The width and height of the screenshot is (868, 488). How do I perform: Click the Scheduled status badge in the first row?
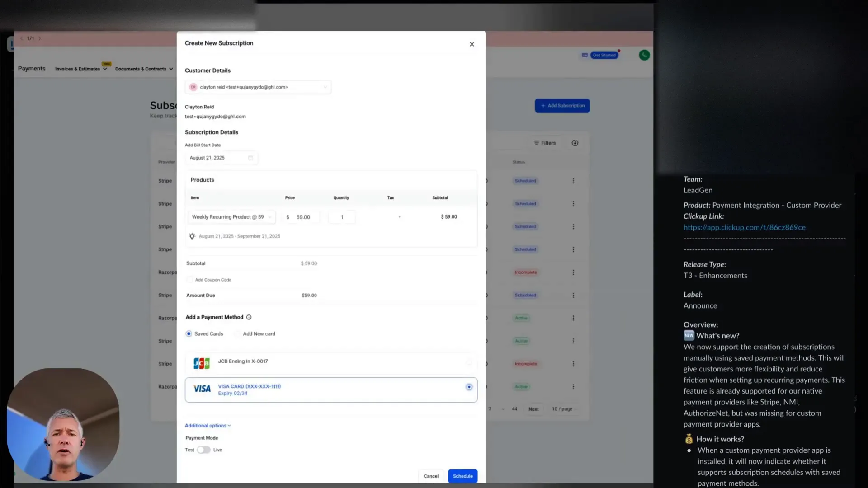coord(525,181)
